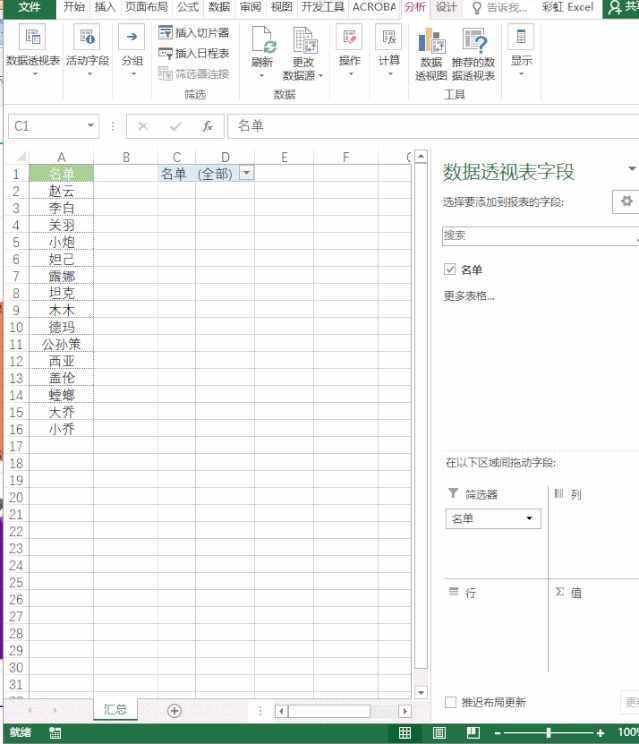Click the 更多表格... link
639x744 pixels.
pos(469,296)
